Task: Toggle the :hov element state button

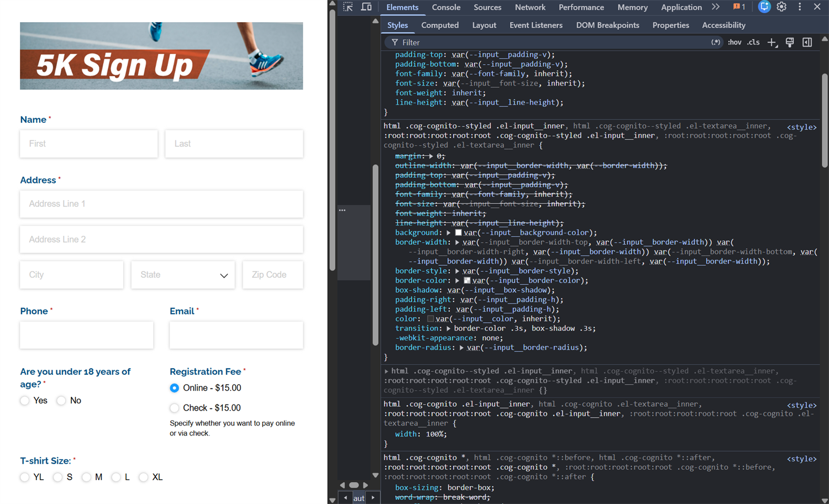Action: (734, 43)
